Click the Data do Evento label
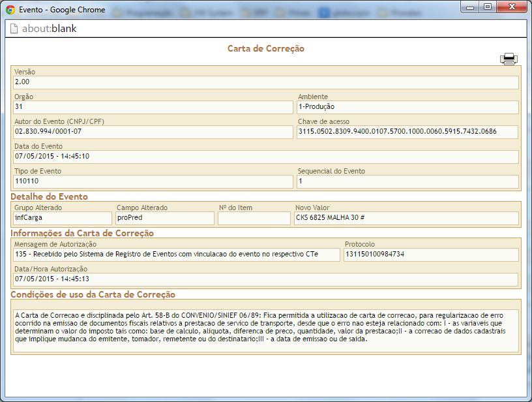Image resolution: width=532 pixels, height=402 pixels. [38, 146]
